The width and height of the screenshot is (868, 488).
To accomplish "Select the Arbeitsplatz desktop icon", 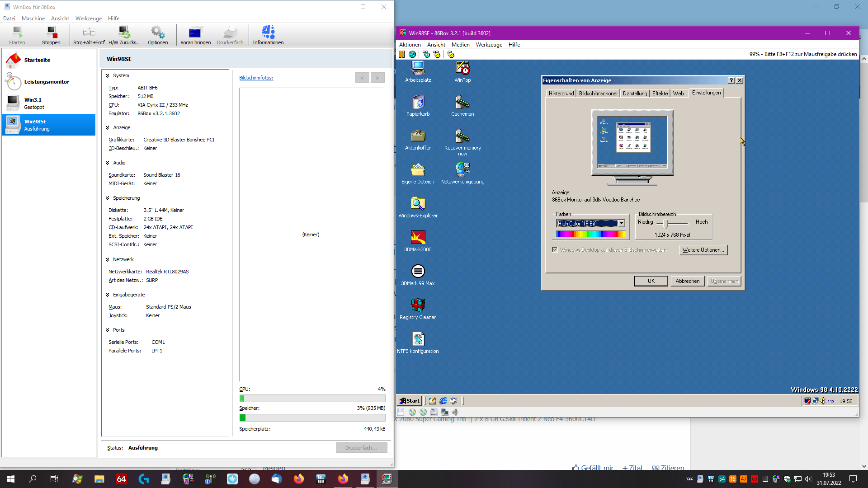I will pos(418,72).
